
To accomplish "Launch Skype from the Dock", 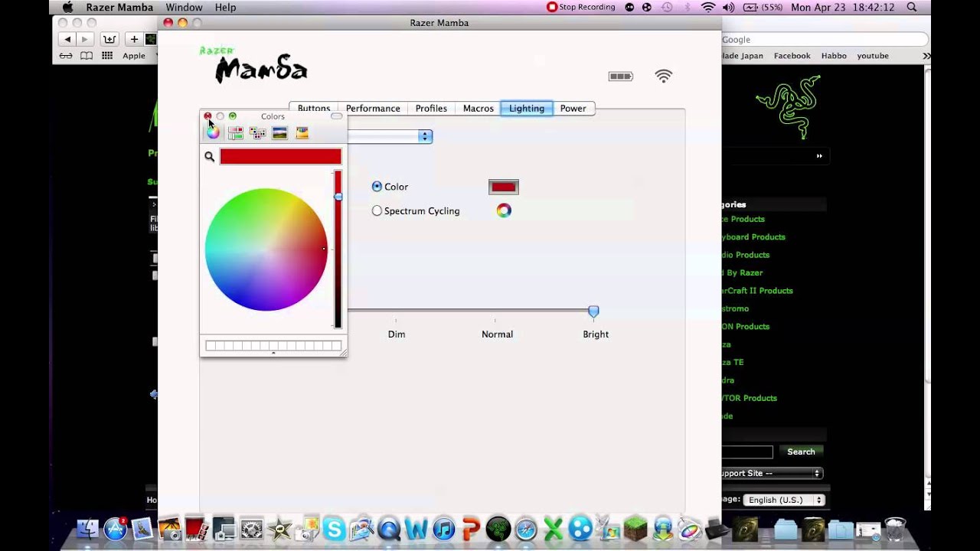I will [334, 529].
